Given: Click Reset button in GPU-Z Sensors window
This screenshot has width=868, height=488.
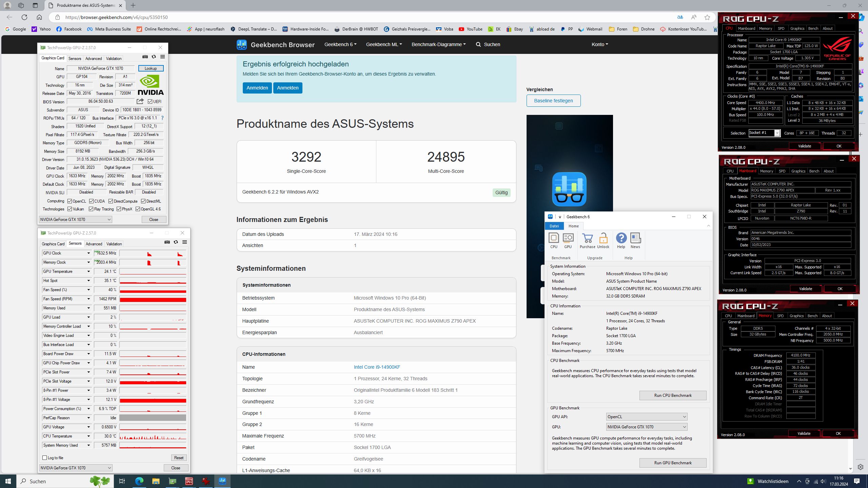Looking at the screenshot, I should [x=179, y=458].
